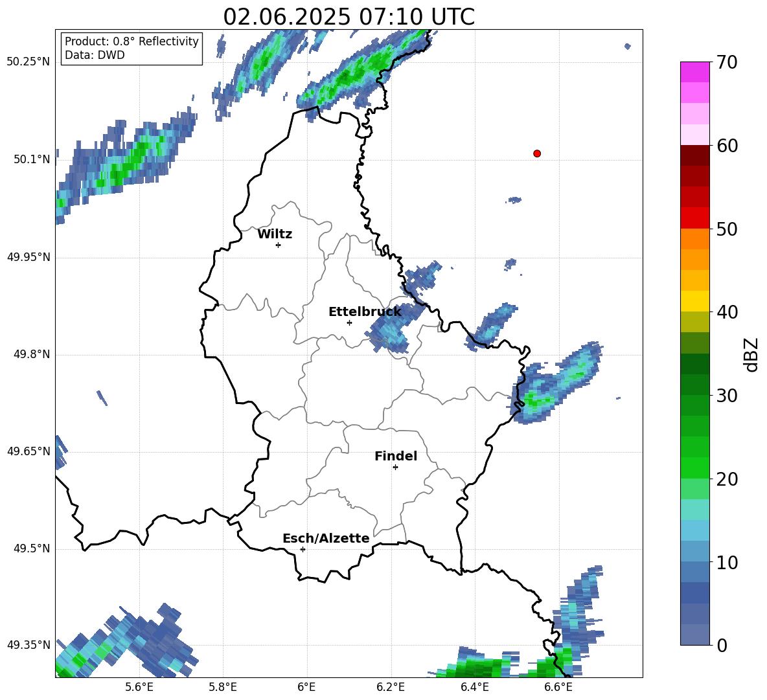Click the bright red colorbar band above 50
The image size is (767, 700).
coord(694,218)
